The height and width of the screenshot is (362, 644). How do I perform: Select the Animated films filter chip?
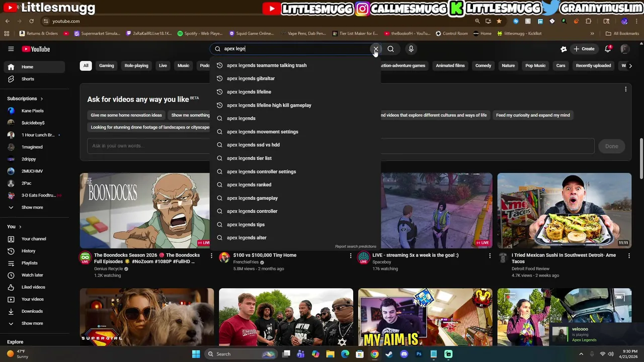click(450, 65)
